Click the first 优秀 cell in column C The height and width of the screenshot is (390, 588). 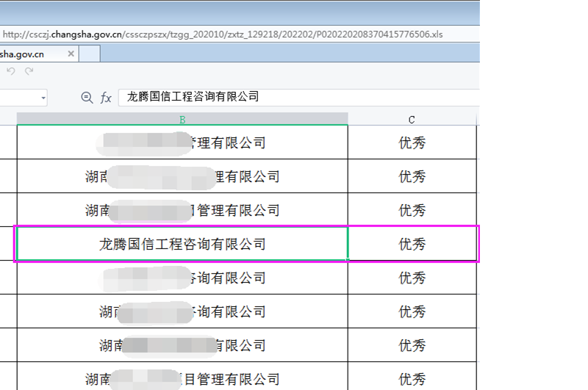pos(412,142)
